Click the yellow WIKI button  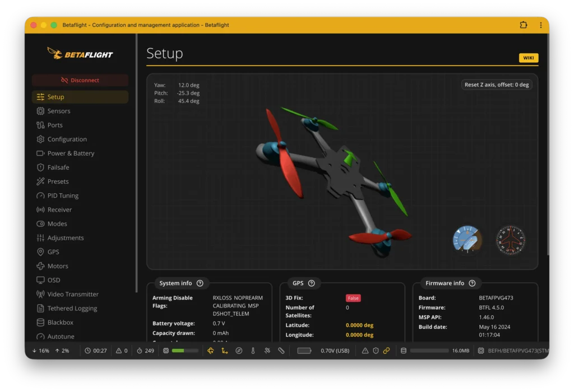click(528, 58)
